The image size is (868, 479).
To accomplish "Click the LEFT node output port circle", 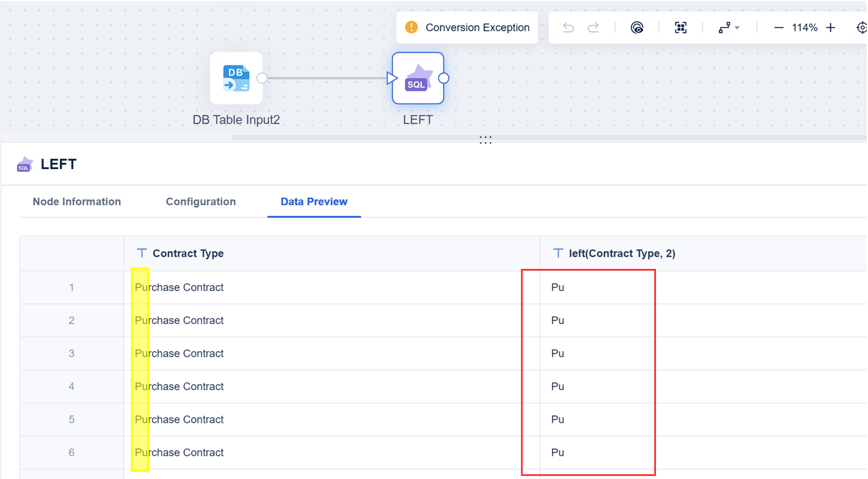I will (x=443, y=78).
